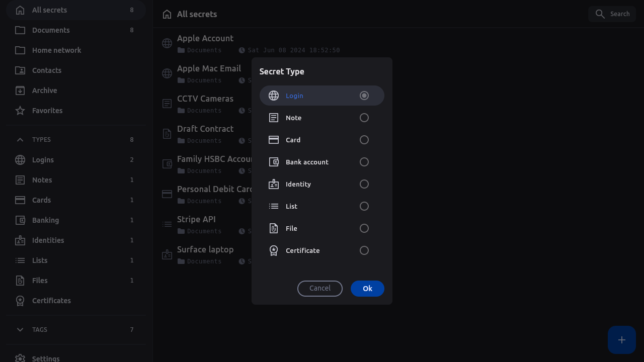Click the Identity badge icon in dialog
The height and width of the screenshot is (362, 644).
(274, 184)
